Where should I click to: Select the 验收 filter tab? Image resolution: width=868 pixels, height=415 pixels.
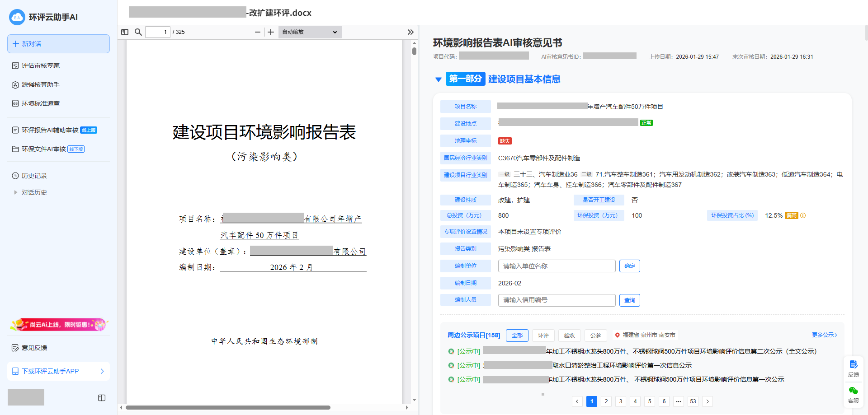(x=569, y=335)
